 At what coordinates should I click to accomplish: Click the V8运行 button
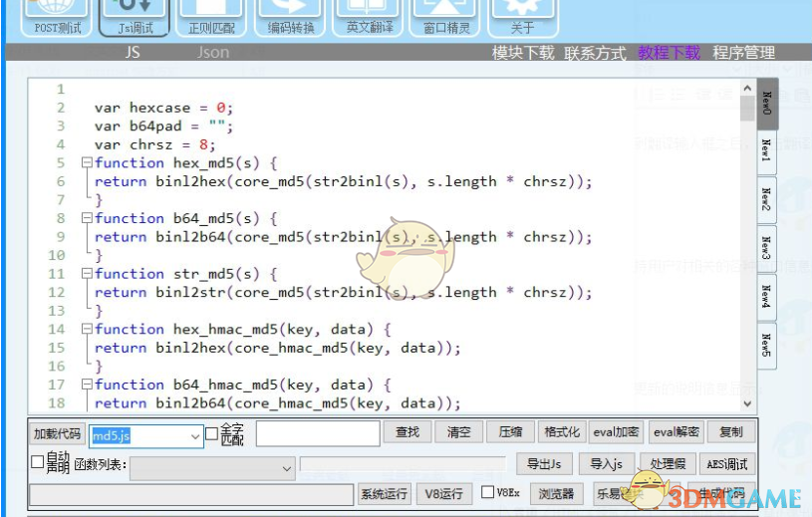443,494
